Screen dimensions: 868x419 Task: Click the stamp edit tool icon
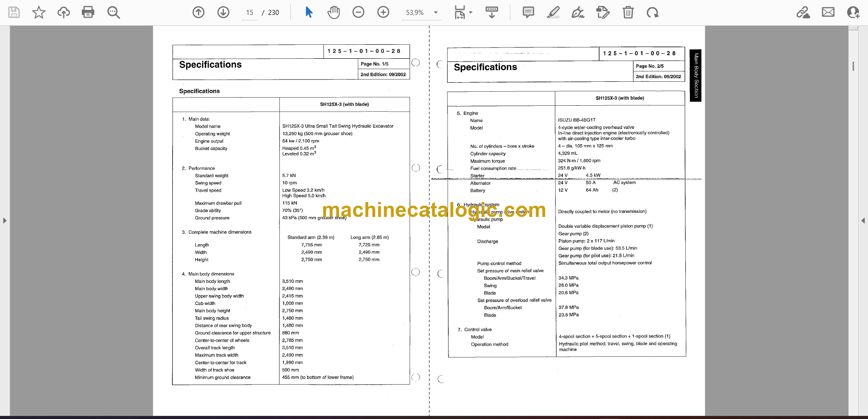(603, 12)
